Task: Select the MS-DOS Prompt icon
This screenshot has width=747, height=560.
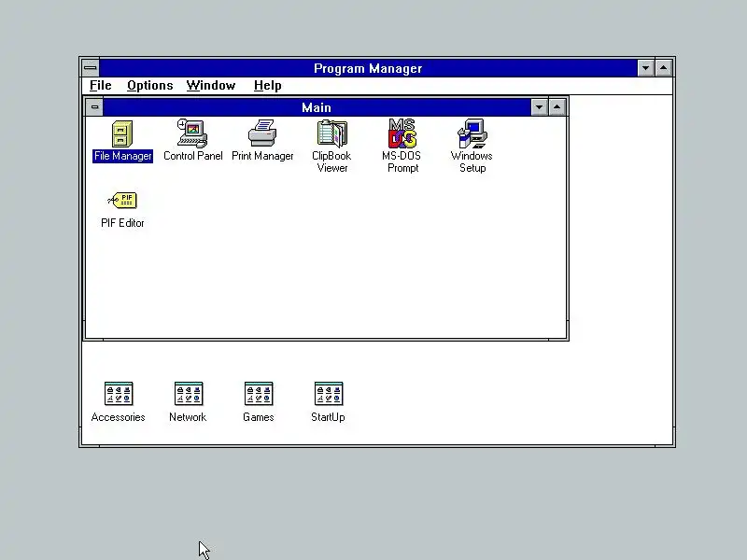Action: coord(402,133)
